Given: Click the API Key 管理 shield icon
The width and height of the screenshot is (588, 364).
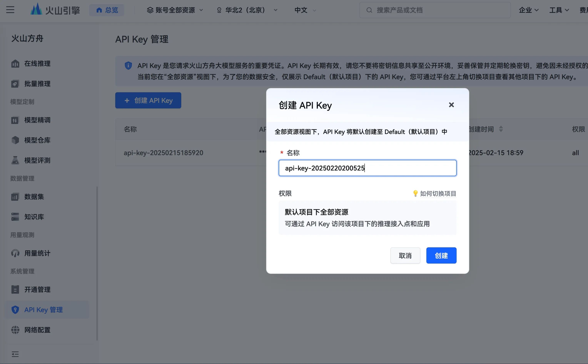Looking at the screenshot, I should 15,310.
